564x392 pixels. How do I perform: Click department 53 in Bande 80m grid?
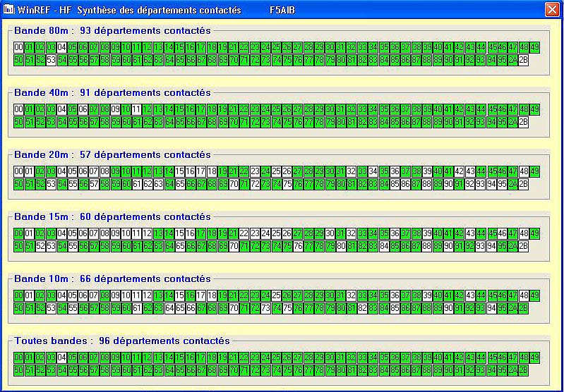51,60
